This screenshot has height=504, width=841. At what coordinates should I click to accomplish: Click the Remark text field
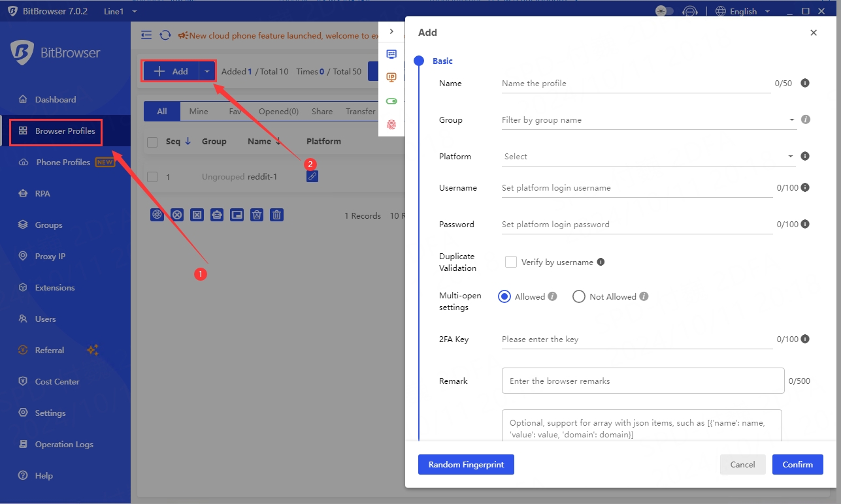(642, 381)
